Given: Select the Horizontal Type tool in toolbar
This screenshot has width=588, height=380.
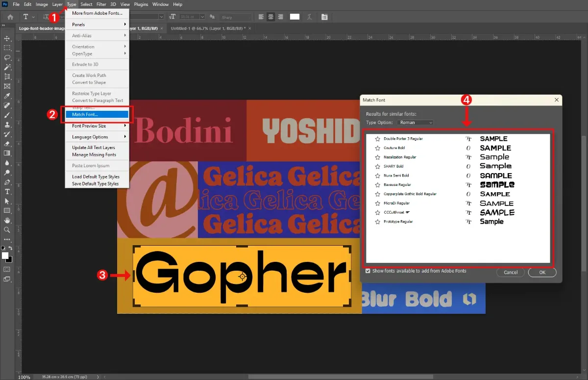Looking at the screenshot, I should tap(7, 191).
